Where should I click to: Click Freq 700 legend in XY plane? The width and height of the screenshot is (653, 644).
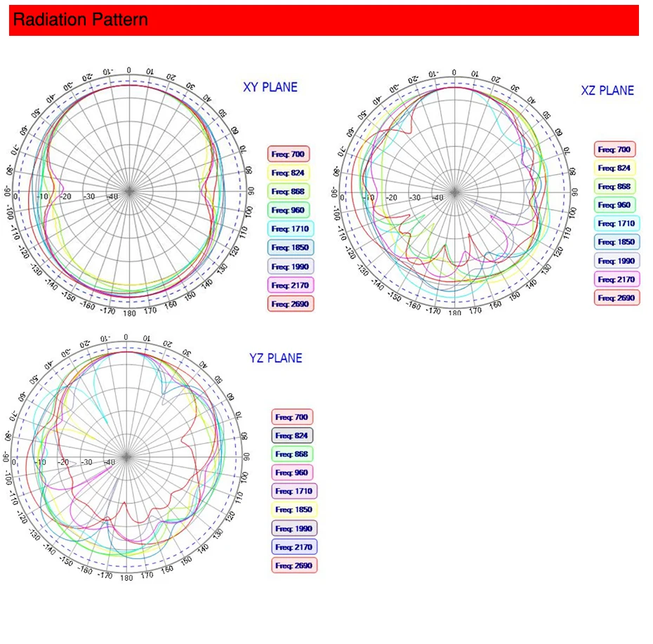(x=288, y=154)
